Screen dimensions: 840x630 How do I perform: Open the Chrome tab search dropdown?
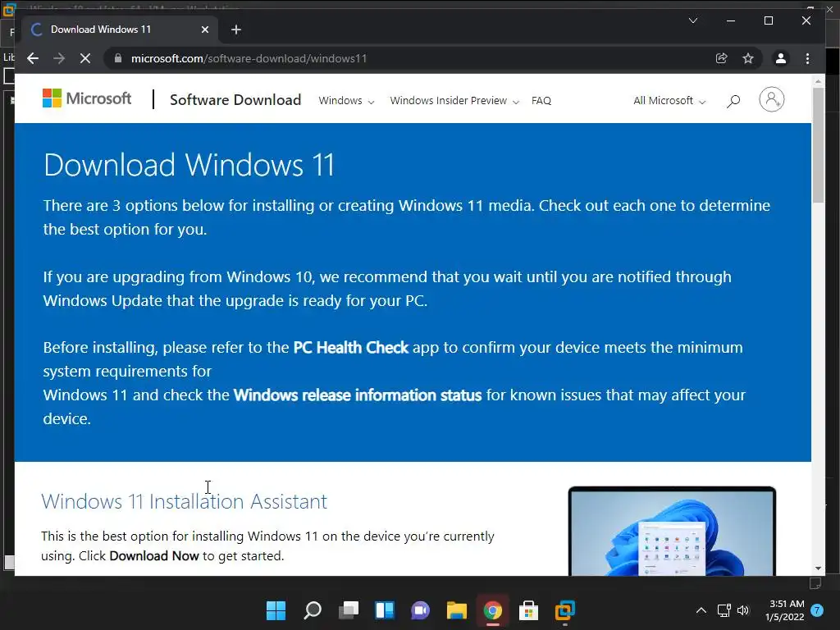coord(692,21)
